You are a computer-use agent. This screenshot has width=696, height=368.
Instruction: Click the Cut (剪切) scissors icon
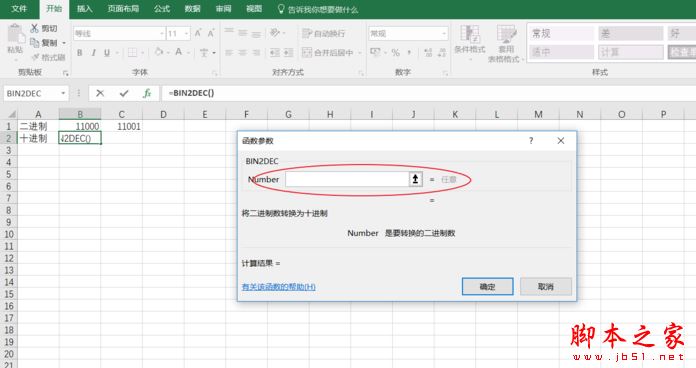point(35,28)
